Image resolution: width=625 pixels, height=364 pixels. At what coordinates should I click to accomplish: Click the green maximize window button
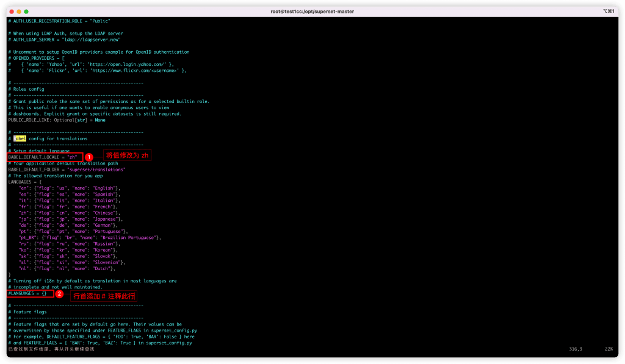(x=26, y=12)
